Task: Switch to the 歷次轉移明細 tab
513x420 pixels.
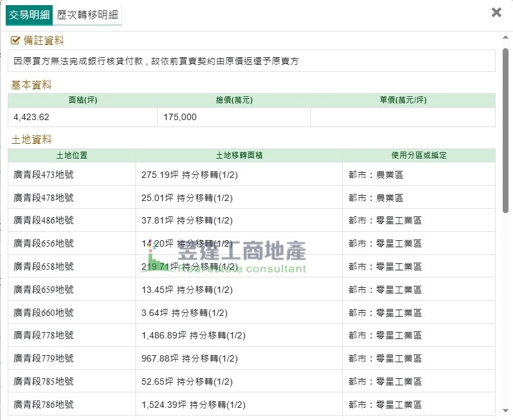Action: click(x=87, y=14)
